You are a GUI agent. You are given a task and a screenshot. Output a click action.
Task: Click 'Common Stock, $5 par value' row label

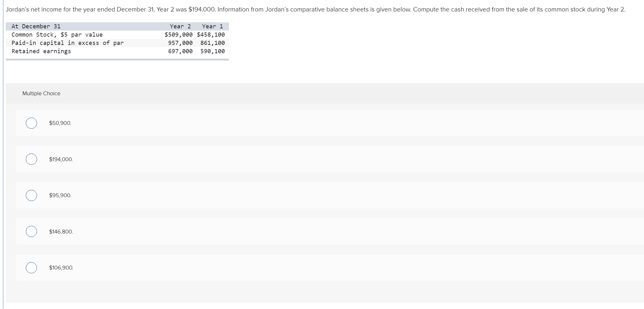click(57, 35)
